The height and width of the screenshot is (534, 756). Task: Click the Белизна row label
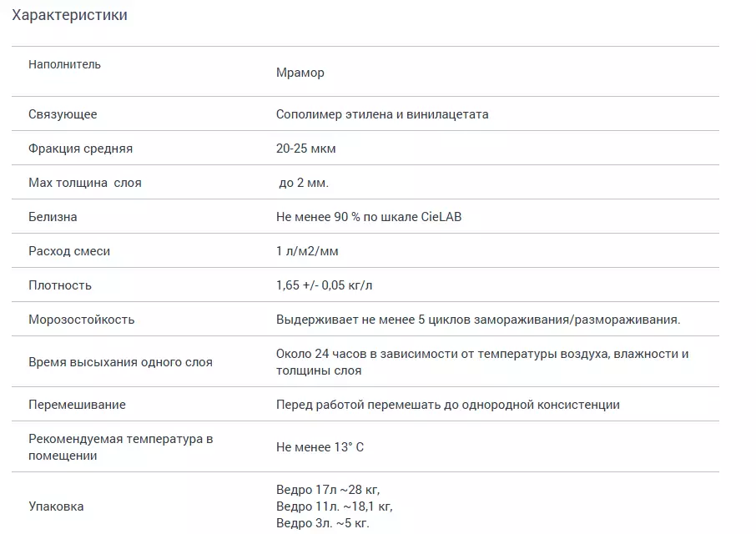(53, 217)
